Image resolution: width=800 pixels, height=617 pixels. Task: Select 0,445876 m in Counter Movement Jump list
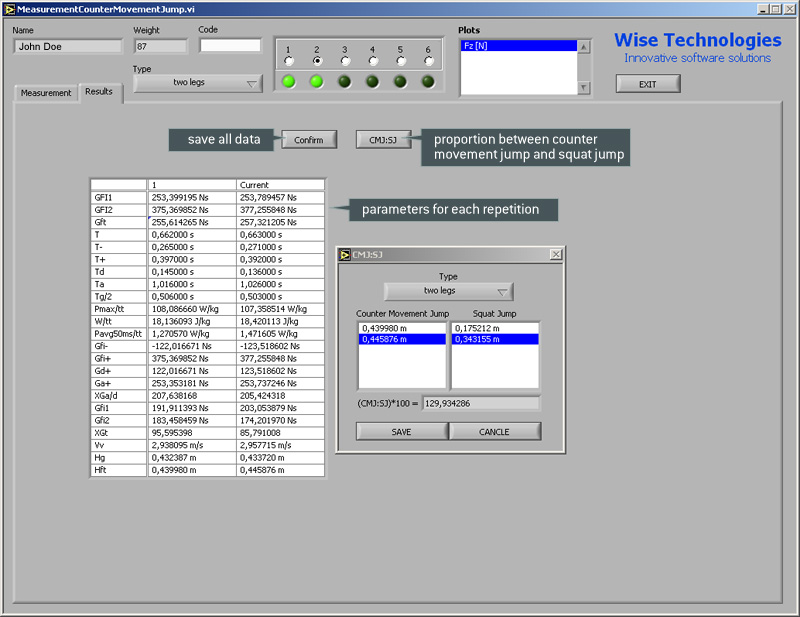pyautogui.click(x=402, y=339)
